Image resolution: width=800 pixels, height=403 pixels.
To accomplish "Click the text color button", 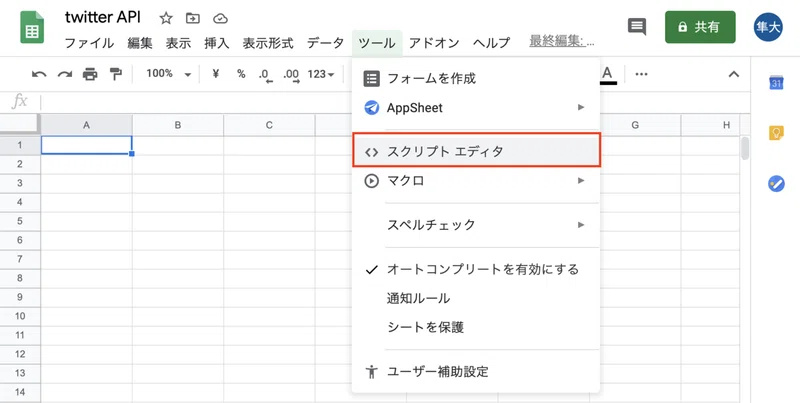I will (x=607, y=75).
